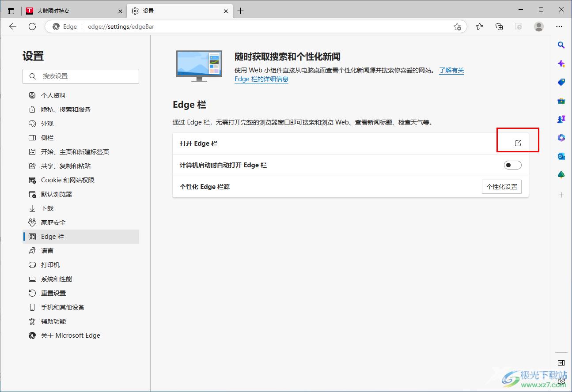Open the tab actions menu icon
Screen dimensions: 572x392
click(11, 11)
